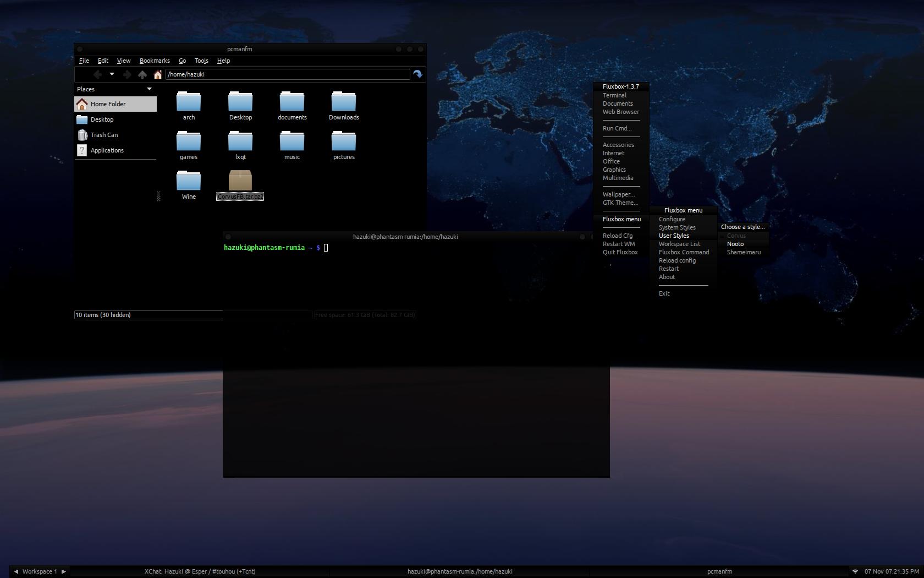
Task: Click Reload Cfg in Fluxbox menu
Action: click(621, 236)
